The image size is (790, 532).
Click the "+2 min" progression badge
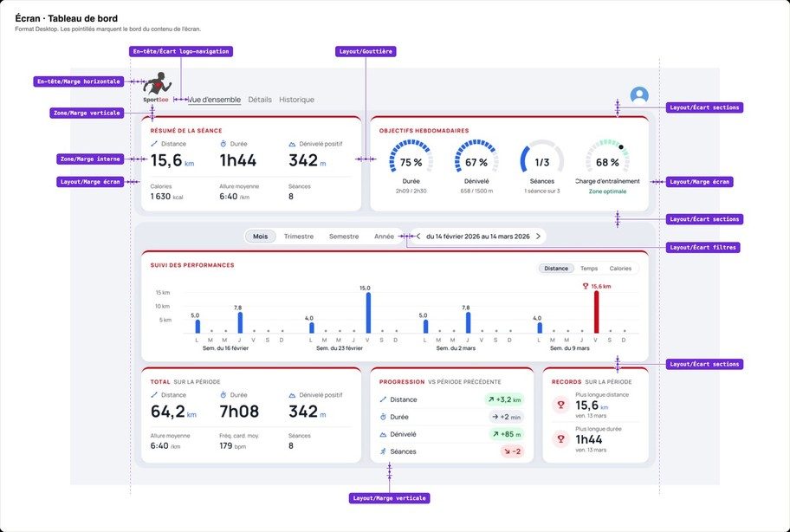[x=507, y=417]
